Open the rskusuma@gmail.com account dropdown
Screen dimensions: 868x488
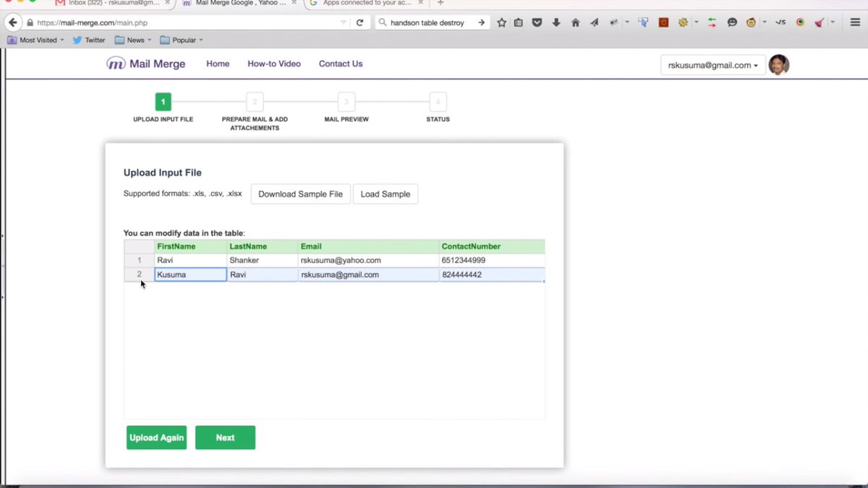click(712, 64)
